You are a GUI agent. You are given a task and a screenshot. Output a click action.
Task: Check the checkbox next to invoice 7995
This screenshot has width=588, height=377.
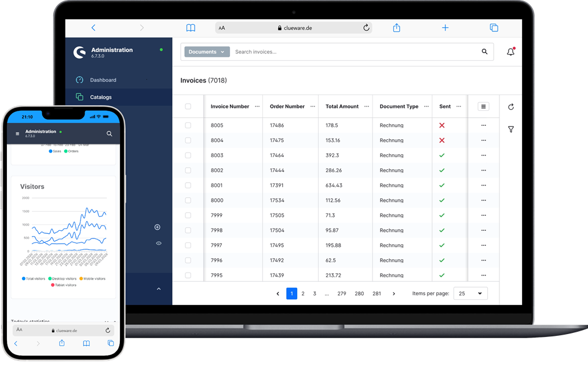pyautogui.click(x=188, y=275)
